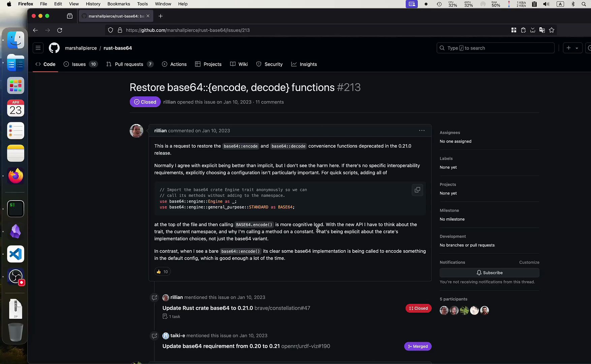Bookmark this page with the star
The image size is (591, 364).
pyautogui.click(x=552, y=30)
